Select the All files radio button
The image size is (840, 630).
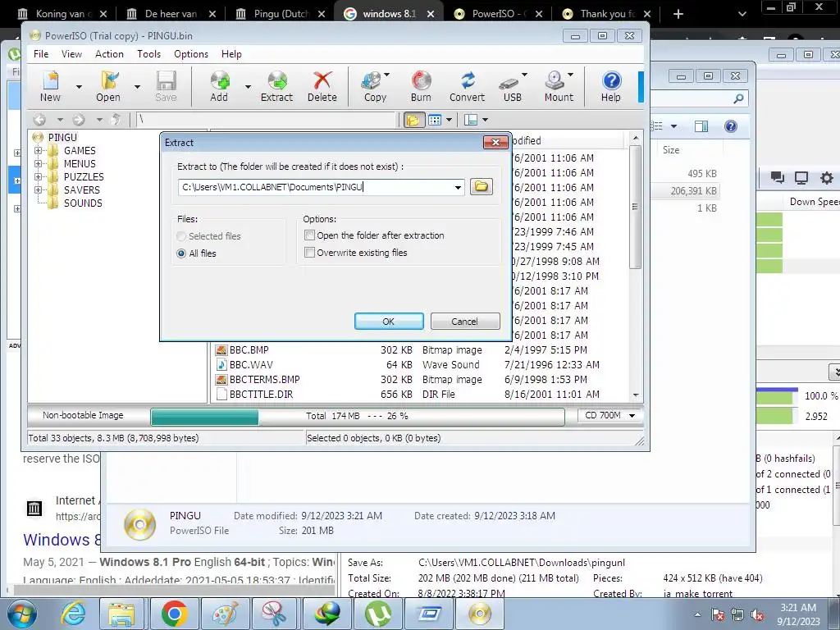point(181,253)
